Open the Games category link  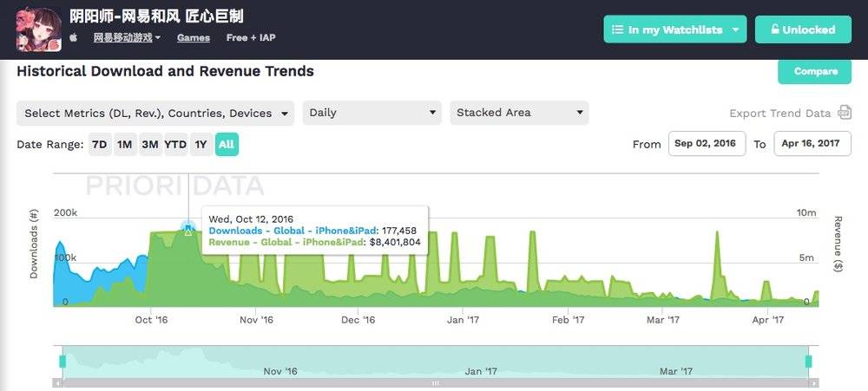pos(194,37)
